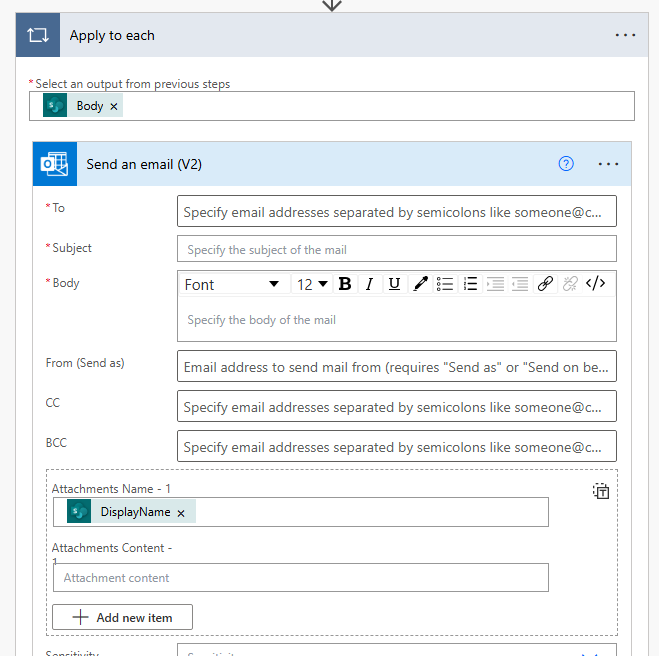This screenshot has width=659, height=656.
Task: Open the Font family dropdown
Action: (x=232, y=284)
